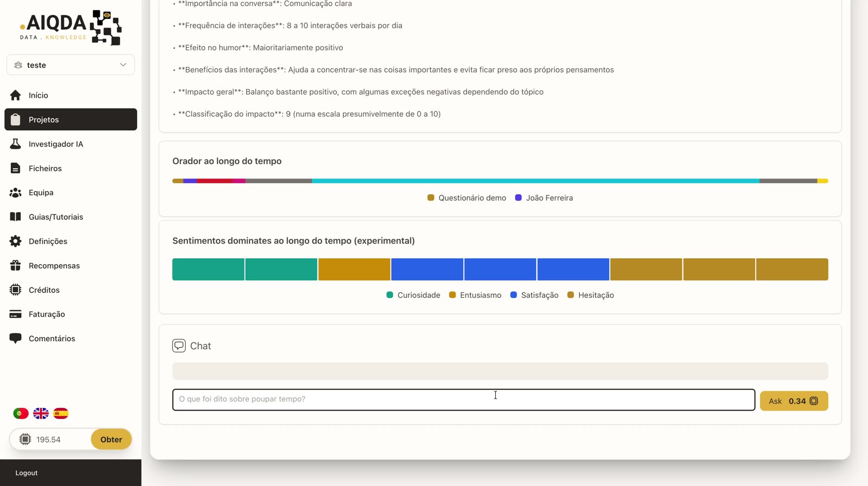
Task: Click the Início home icon
Action: 15,95
